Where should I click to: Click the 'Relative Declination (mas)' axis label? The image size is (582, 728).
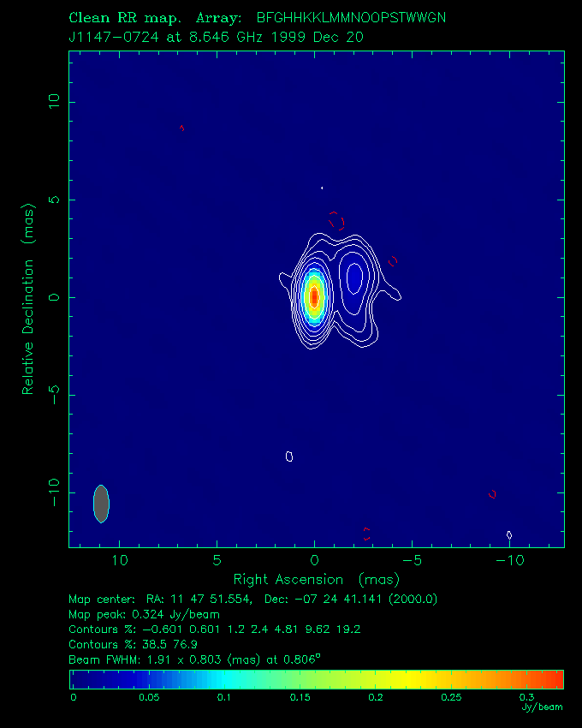(28, 299)
